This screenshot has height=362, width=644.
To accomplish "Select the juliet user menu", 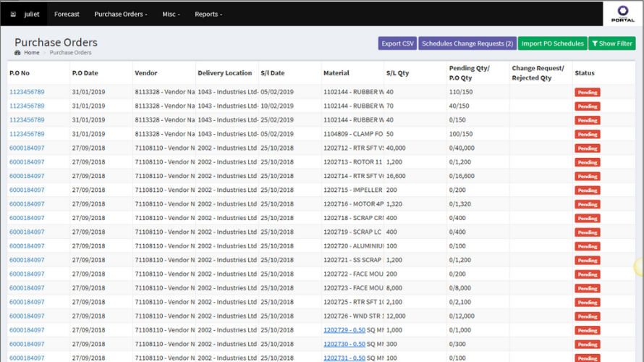I will coord(32,14).
